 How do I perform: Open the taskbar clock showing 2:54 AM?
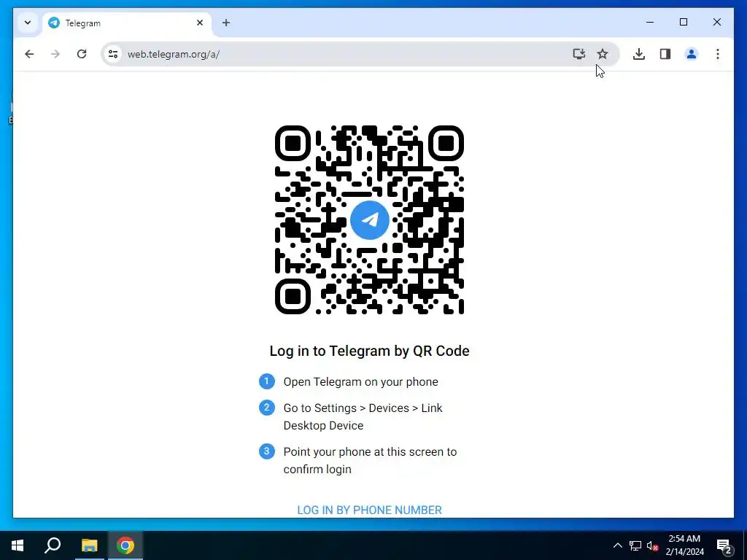(684, 545)
